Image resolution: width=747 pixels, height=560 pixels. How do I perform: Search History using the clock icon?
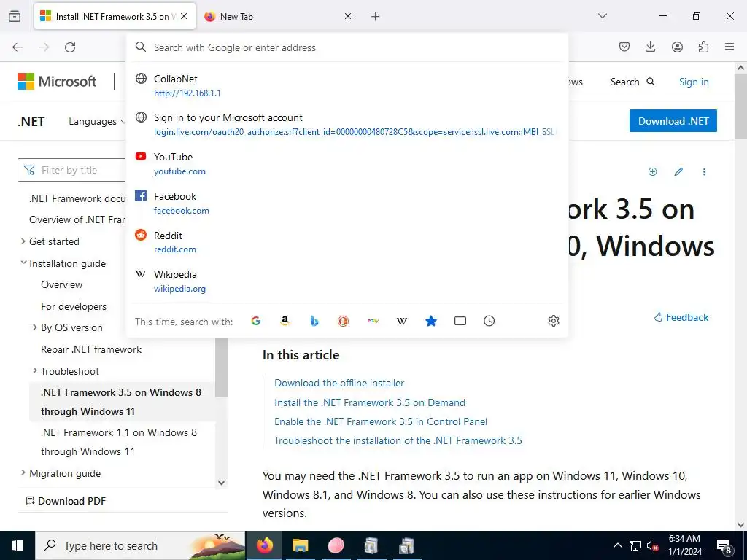point(489,321)
